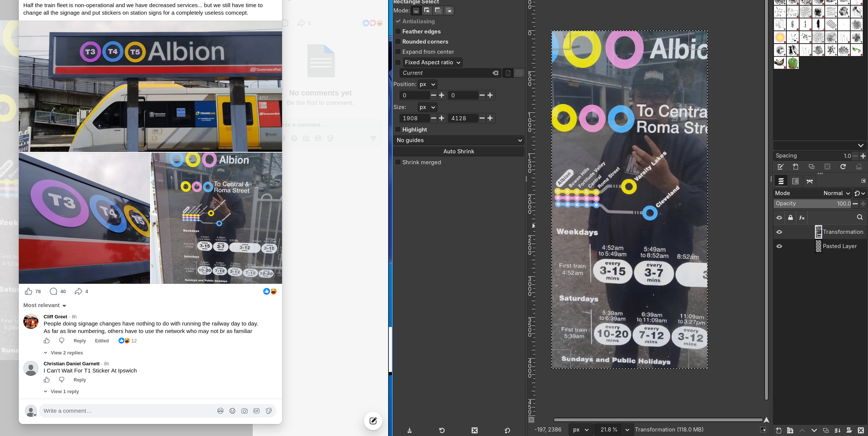Open the zoom percentage dropdown

(x=627, y=430)
